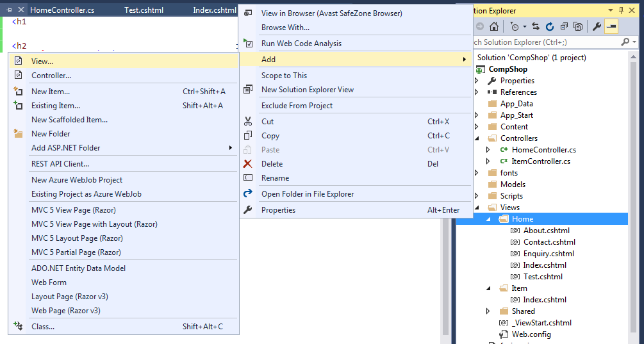
Task: Collapse All nodes in Solution Explorer
Action: coord(564,27)
